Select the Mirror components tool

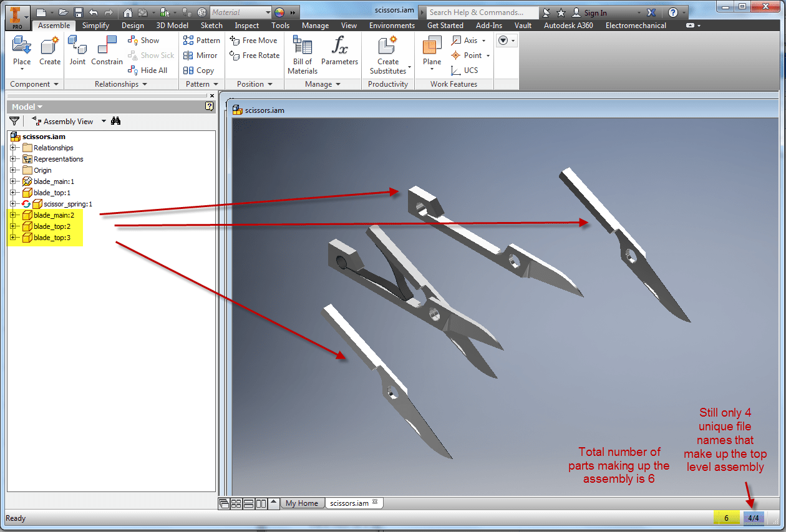[x=201, y=55]
